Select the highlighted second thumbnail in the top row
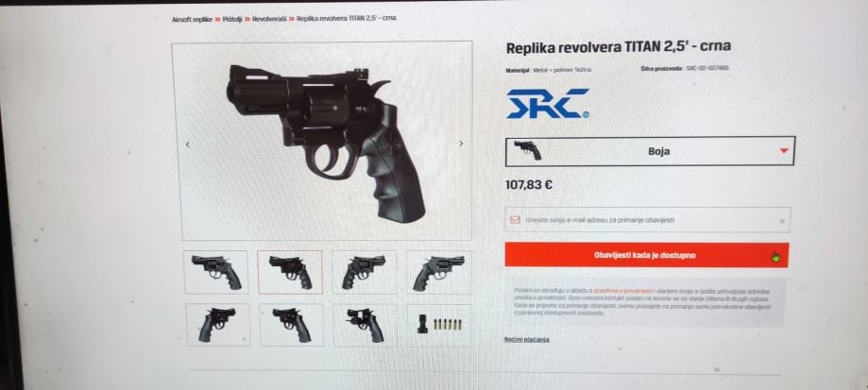 point(290,272)
